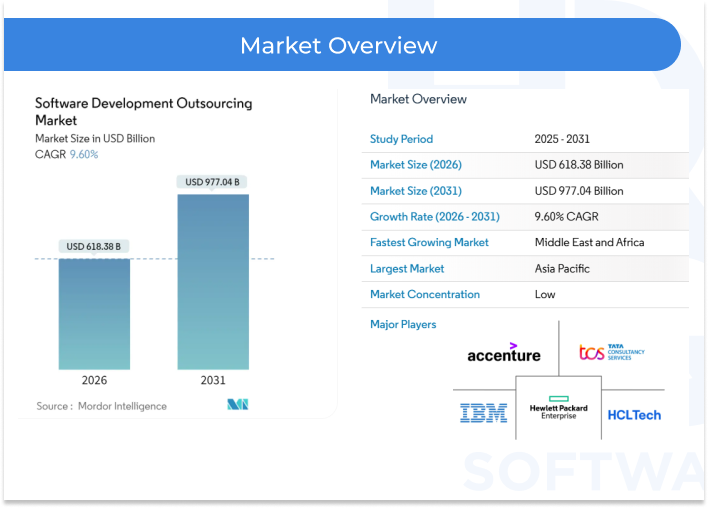Click the 'Study Period' row label
Viewport: 708px width, 508px height.
point(401,139)
